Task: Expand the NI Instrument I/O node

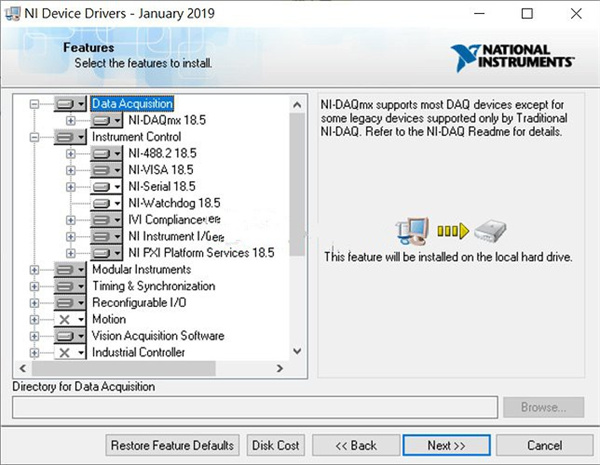Action: (70, 237)
